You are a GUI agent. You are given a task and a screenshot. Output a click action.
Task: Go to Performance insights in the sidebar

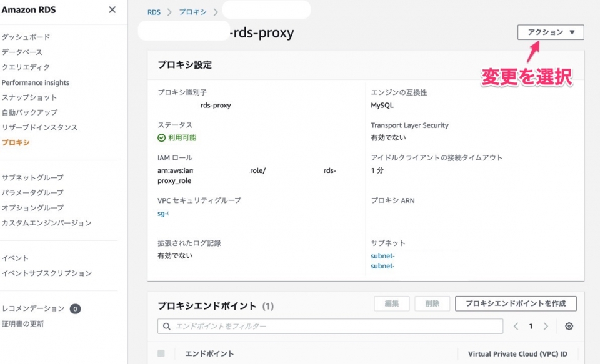pyautogui.click(x=35, y=82)
